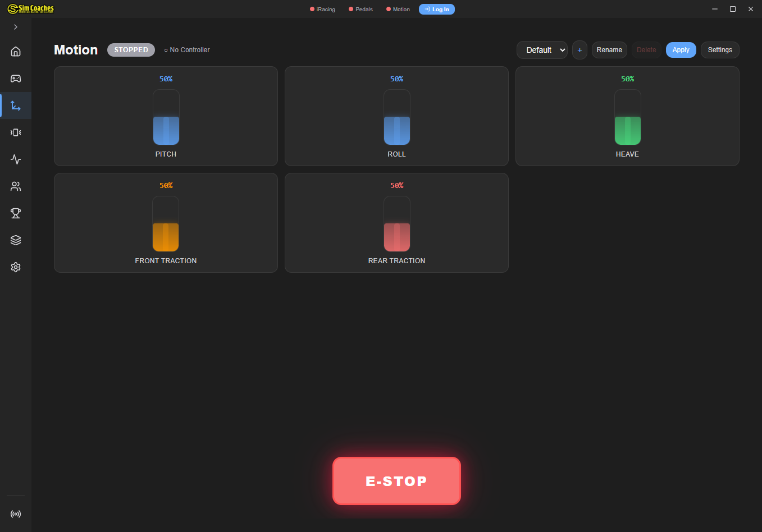Click the Log In button
The height and width of the screenshot is (532, 762).
pyautogui.click(x=437, y=10)
